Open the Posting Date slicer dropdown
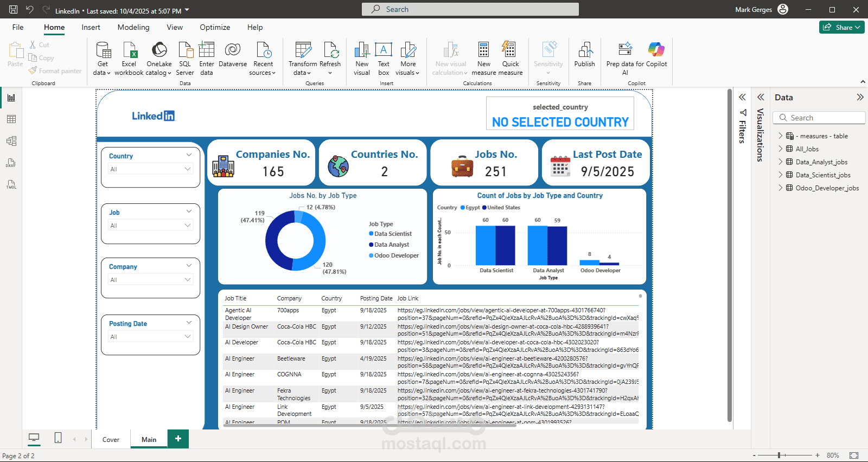 pyautogui.click(x=150, y=337)
